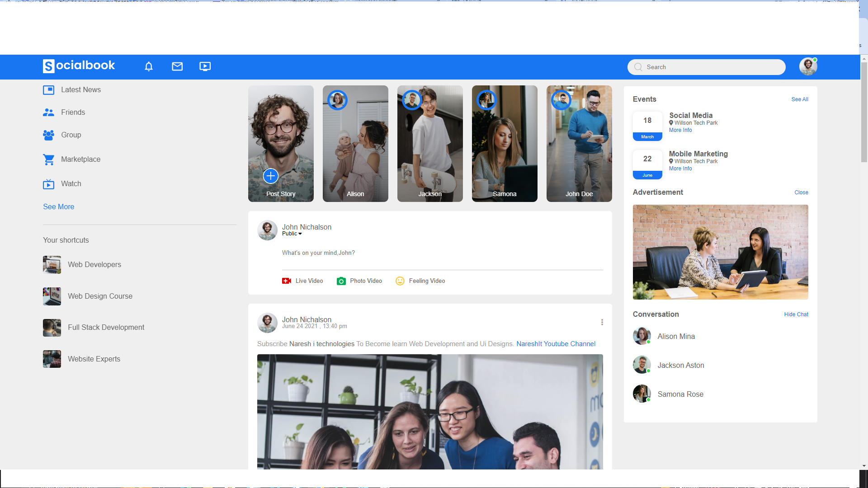Click the Photo Video camera icon
This screenshot has height=488, width=868.
point(341,281)
